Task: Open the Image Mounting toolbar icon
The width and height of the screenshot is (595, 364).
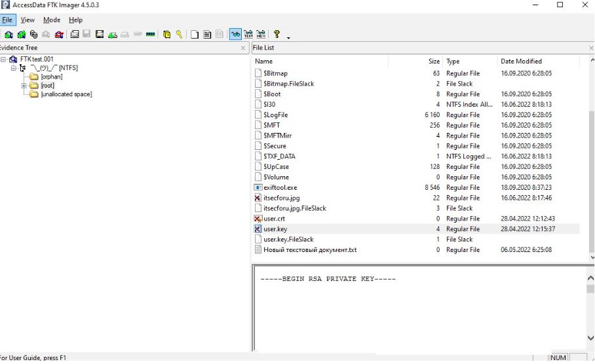Action: click(33, 35)
